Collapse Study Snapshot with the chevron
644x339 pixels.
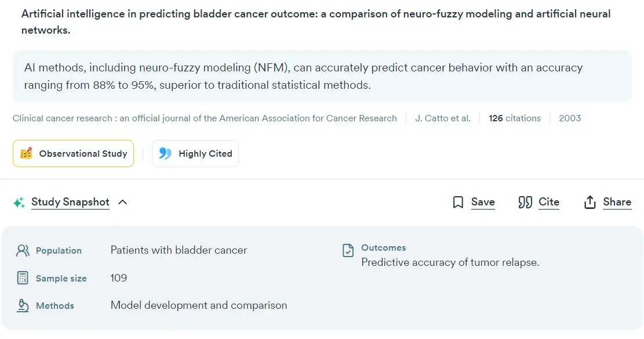point(122,202)
